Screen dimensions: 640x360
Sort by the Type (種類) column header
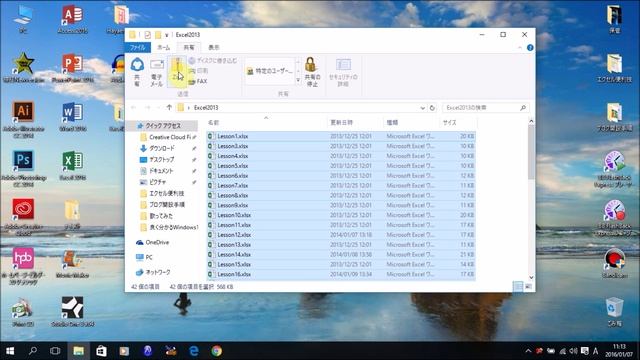(x=411, y=122)
